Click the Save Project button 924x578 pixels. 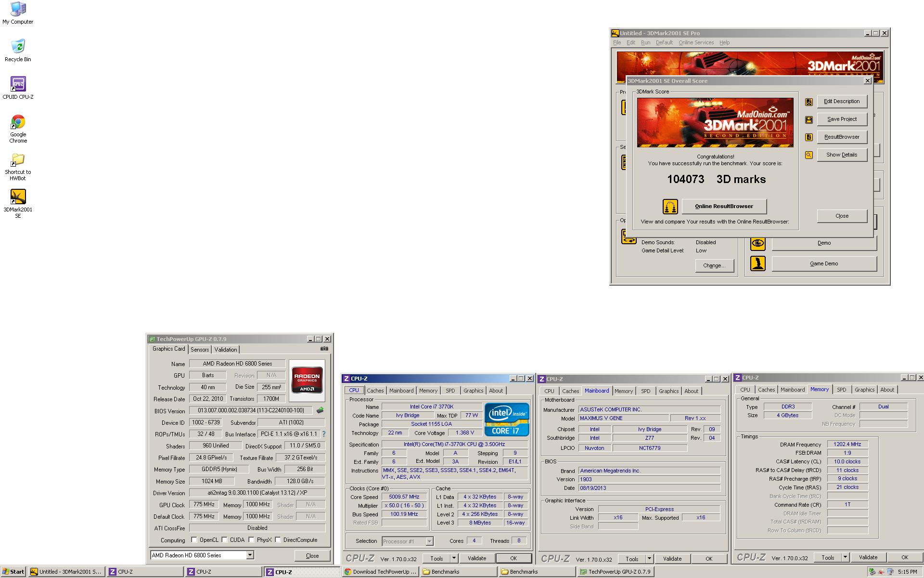pyautogui.click(x=842, y=119)
